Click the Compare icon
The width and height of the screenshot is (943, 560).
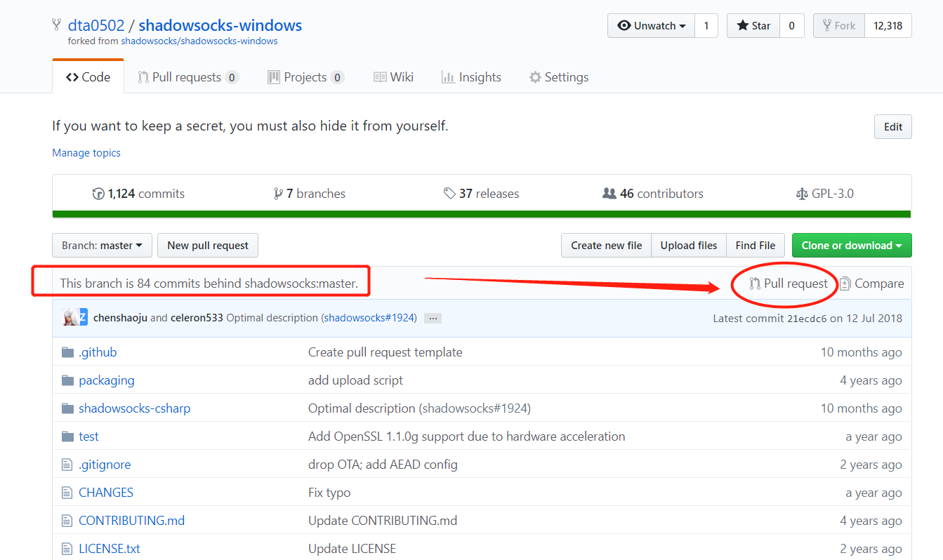[x=845, y=284]
